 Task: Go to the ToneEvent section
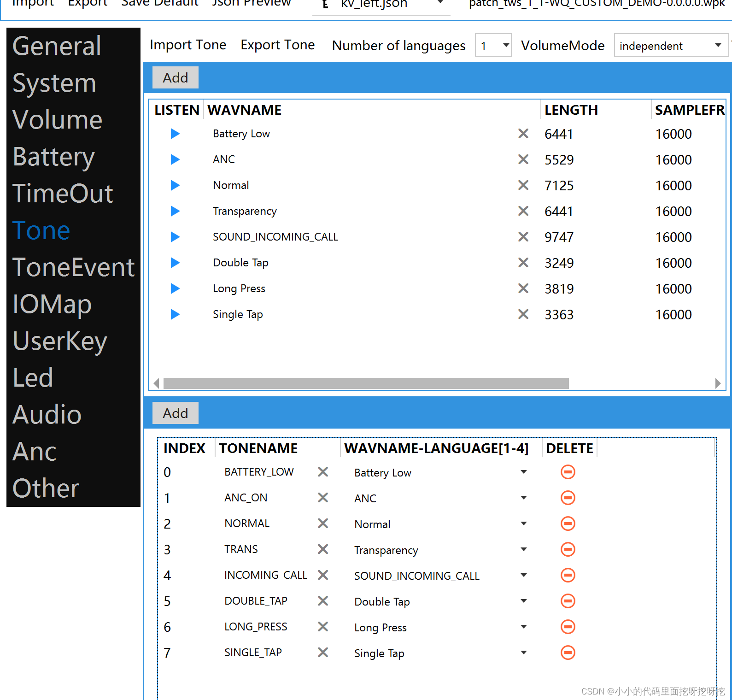click(x=74, y=267)
